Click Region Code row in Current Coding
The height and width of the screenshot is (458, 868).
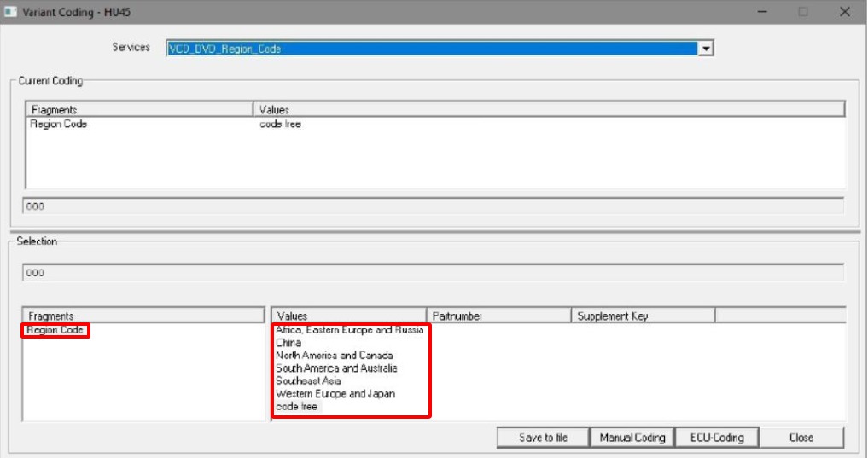tap(58, 124)
